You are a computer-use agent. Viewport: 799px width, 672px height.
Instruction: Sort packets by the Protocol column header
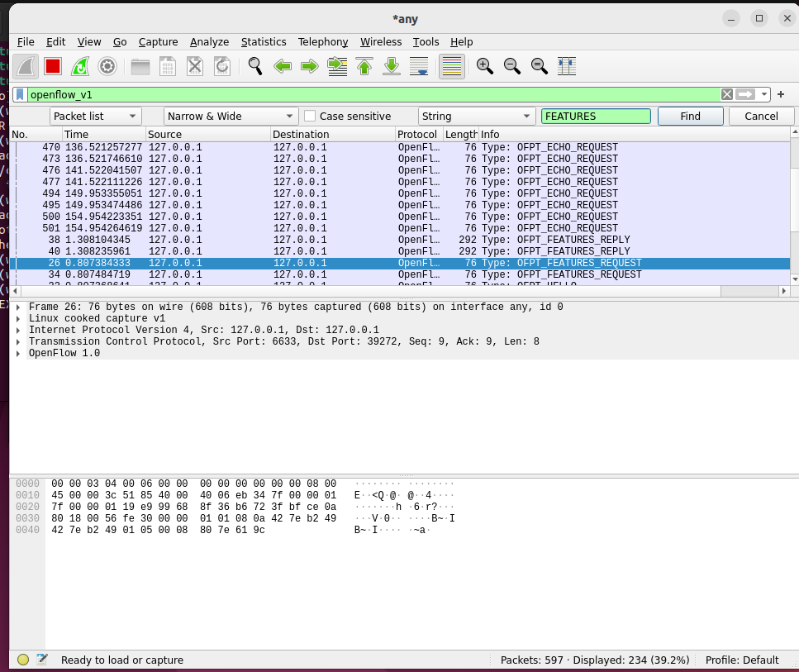tap(419, 135)
